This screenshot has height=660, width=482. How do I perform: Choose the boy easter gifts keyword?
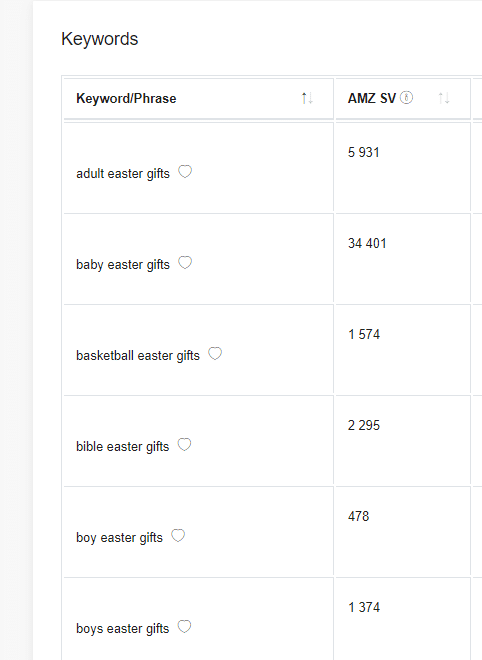(x=119, y=538)
